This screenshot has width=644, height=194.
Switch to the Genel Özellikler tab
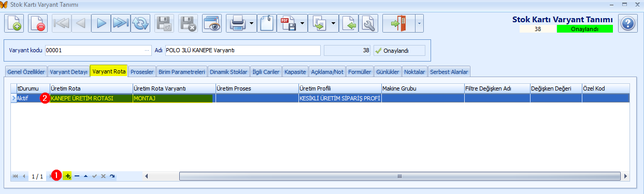26,72
